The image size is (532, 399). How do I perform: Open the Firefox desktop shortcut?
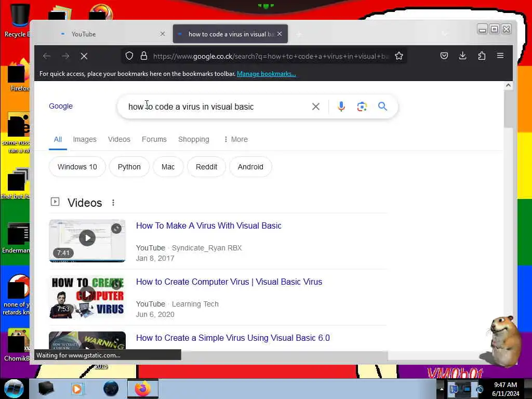point(19,75)
